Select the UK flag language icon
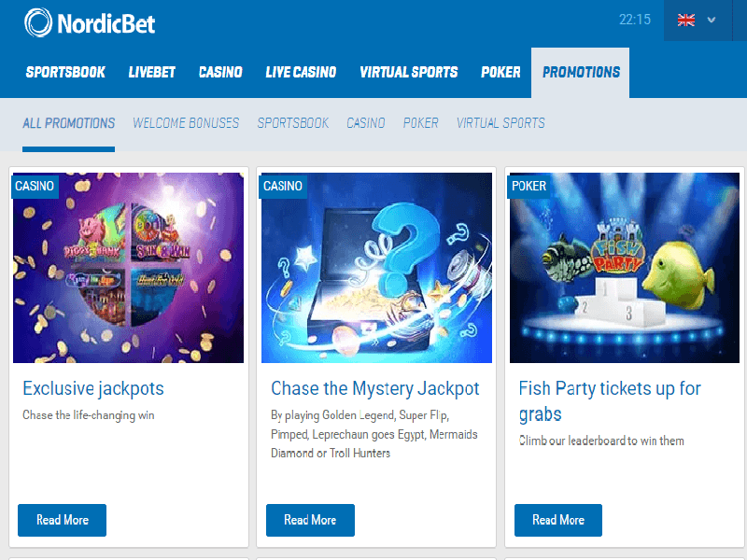 pos(686,20)
